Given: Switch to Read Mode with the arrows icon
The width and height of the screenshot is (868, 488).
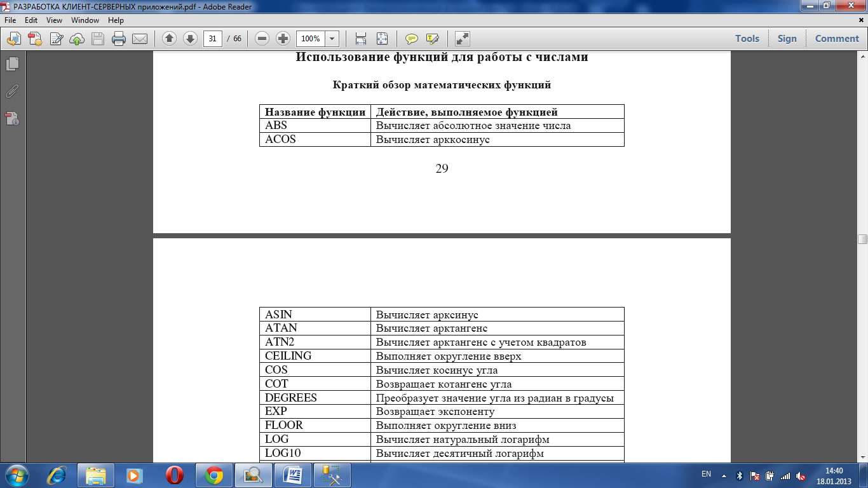Looking at the screenshot, I should [463, 39].
